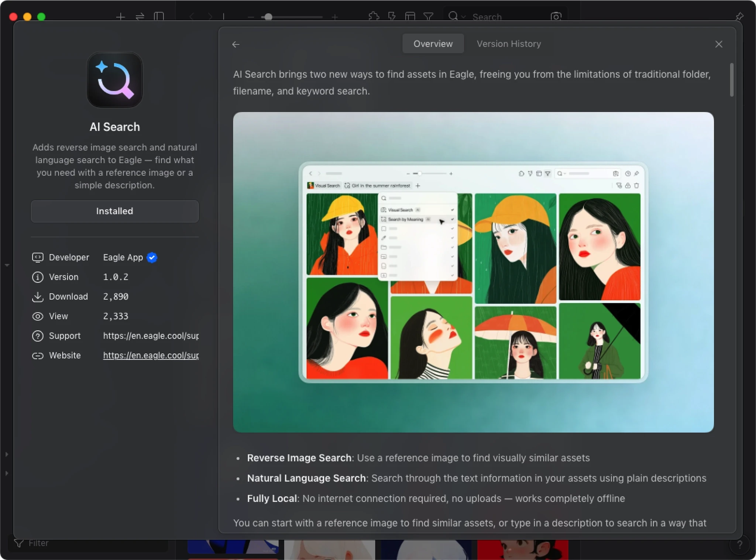Expand the lower sidebar section arrow
The image size is (756, 560).
[7, 473]
